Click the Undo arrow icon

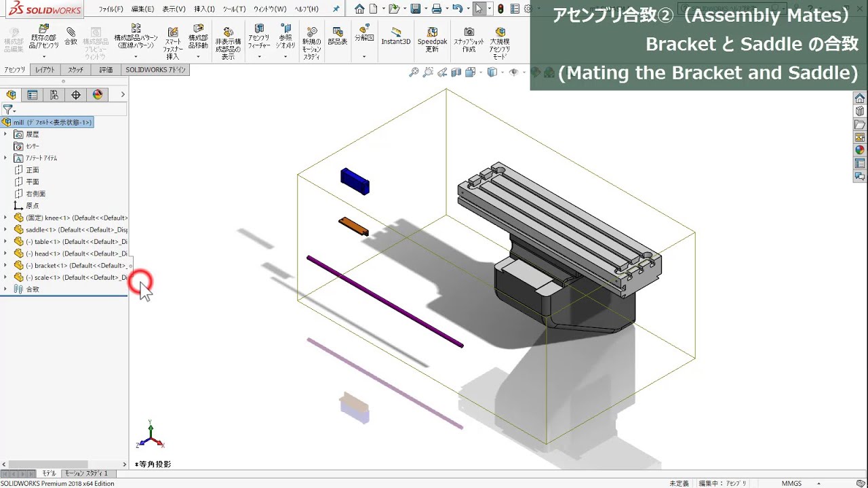tap(457, 9)
